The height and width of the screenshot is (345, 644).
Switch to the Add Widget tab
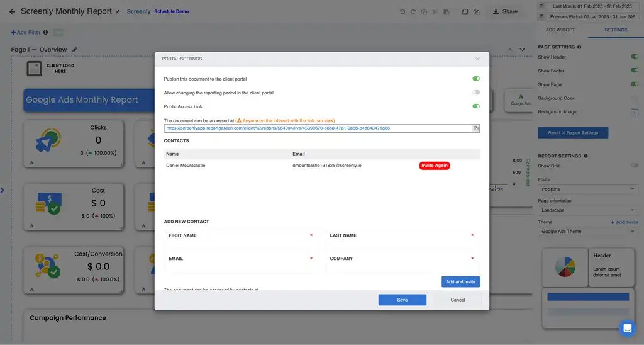pyautogui.click(x=560, y=30)
